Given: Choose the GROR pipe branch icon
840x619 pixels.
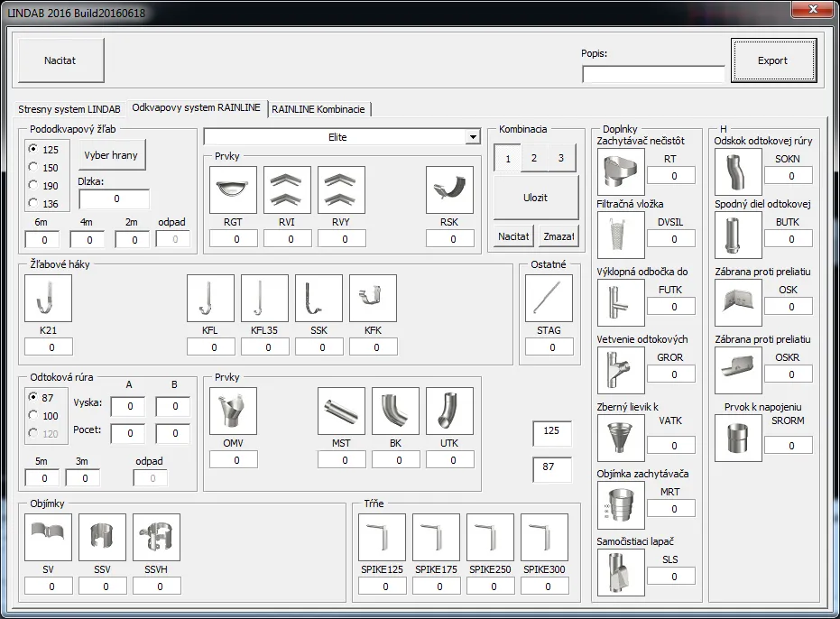Looking at the screenshot, I should (x=621, y=370).
